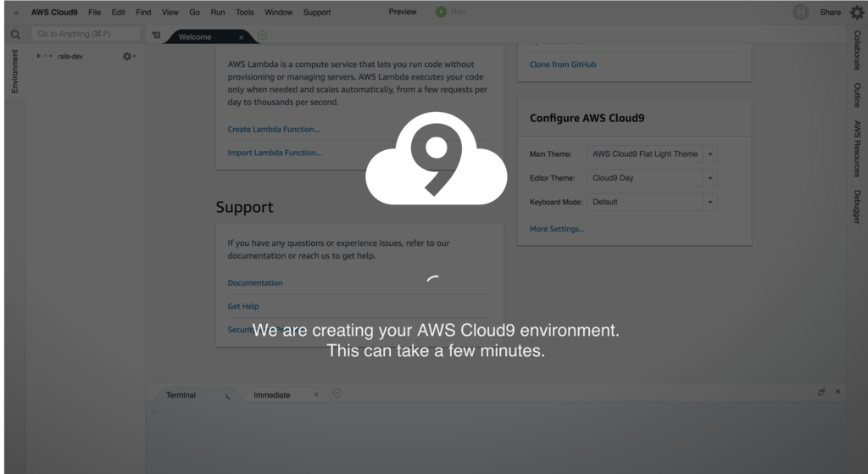Open the Main Theme dropdown

coord(652,154)
